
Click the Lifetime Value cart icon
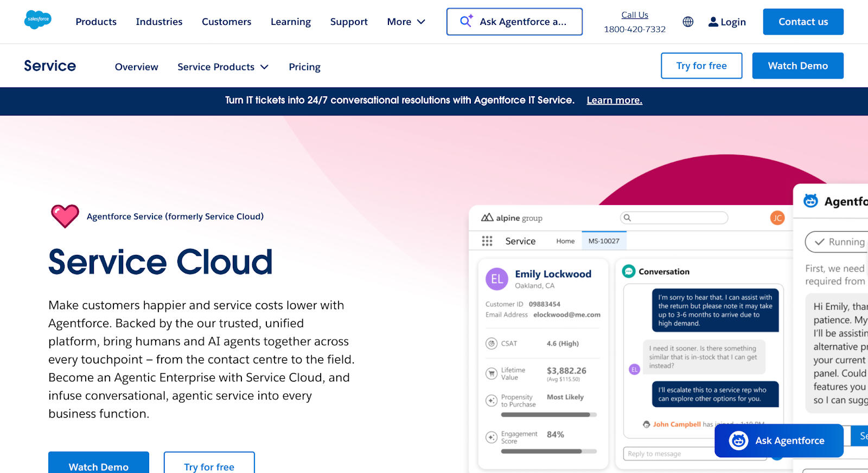point(492,373)
